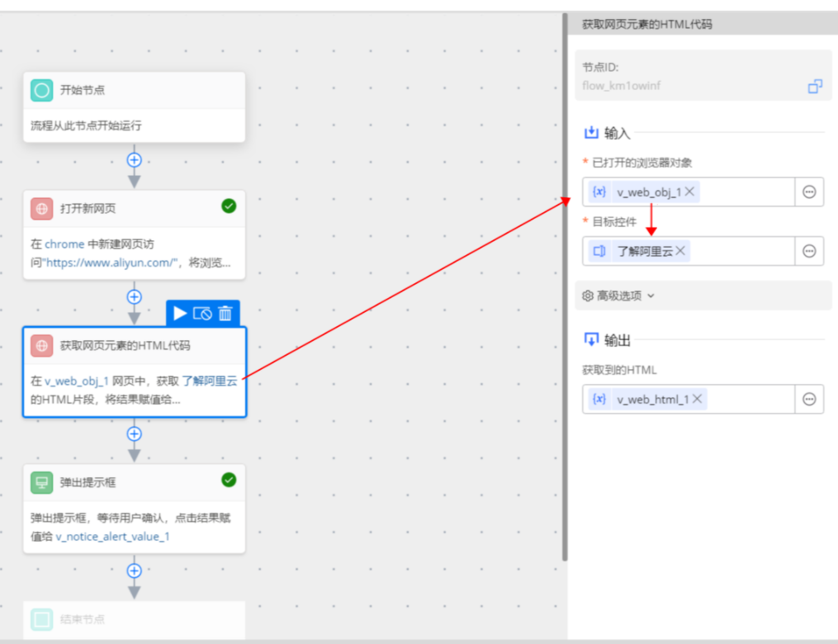Disable node via the toolbar disable icon
The height and width of the screenshot is (644, 838).
(202, 314)
